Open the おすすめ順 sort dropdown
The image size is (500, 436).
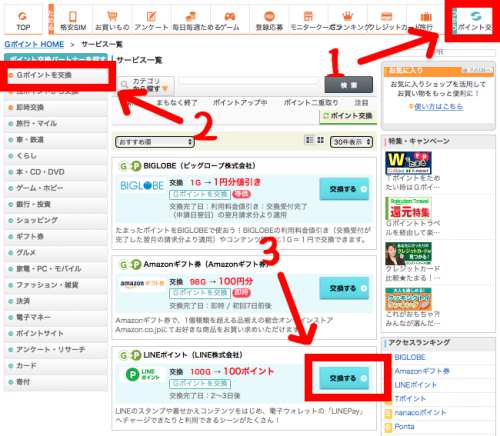pyautogui.click(x=155, y=142)
